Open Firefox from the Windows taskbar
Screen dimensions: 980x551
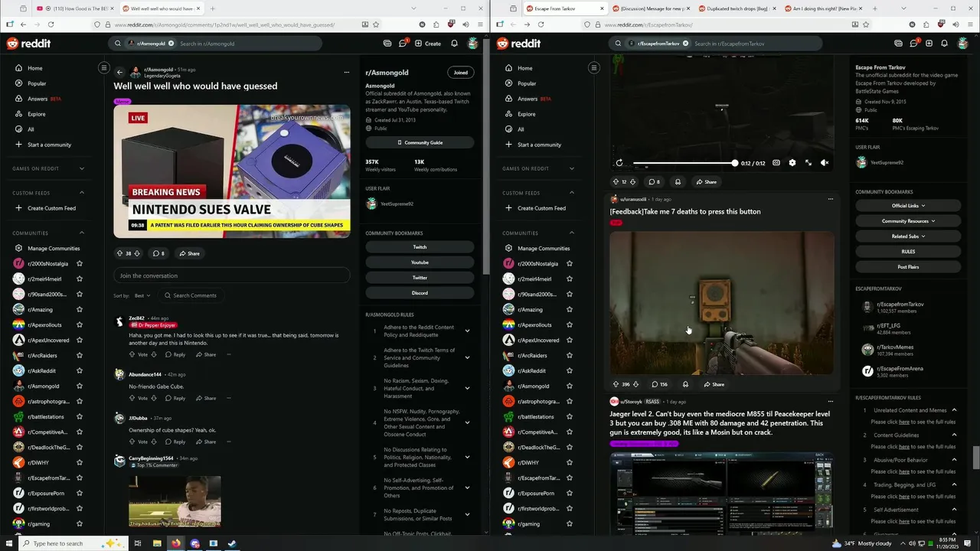pyautogui.click(x=176, y=543)
